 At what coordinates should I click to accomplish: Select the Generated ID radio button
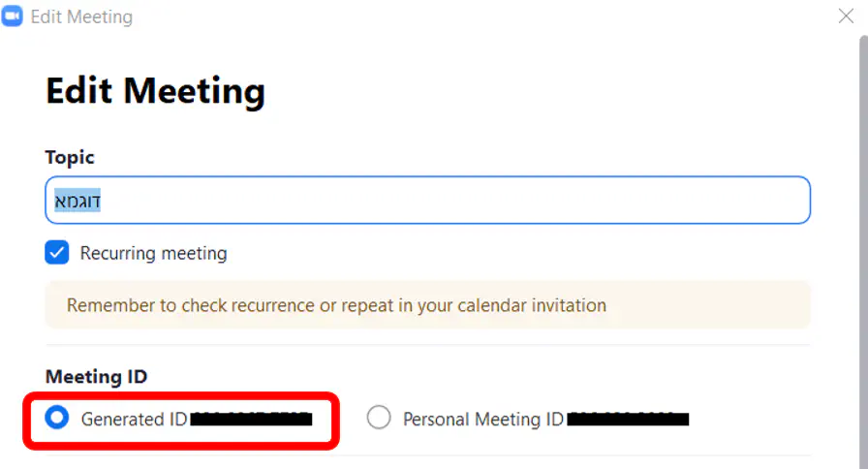57,418
